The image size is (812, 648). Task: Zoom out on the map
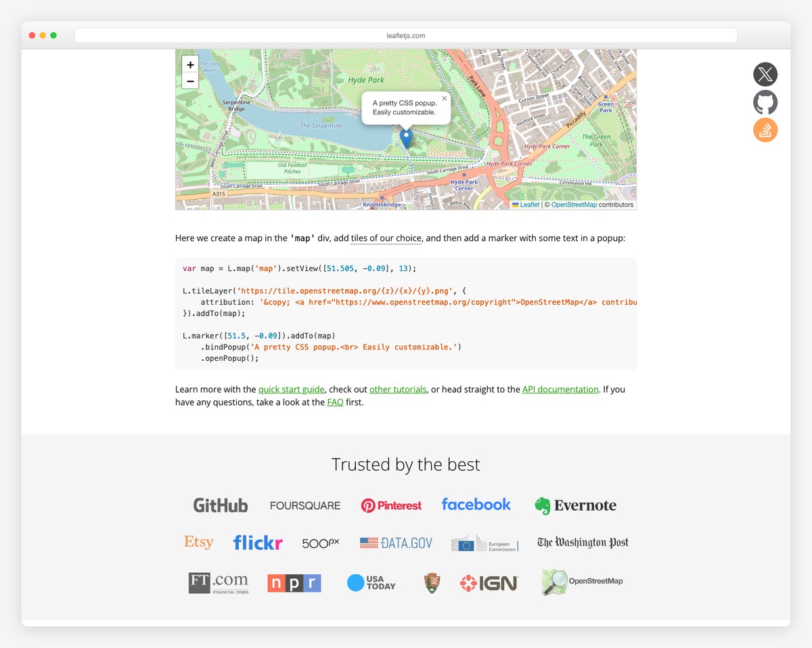(190, 81)
